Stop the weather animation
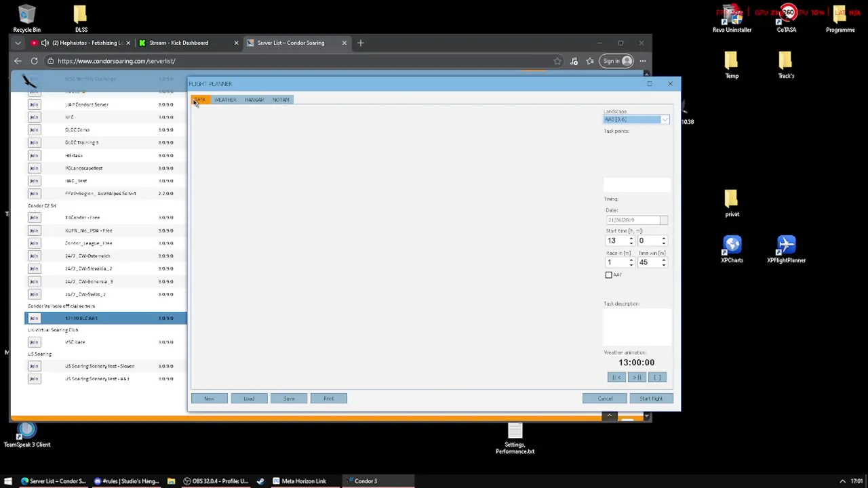 [x=657, y=378]
